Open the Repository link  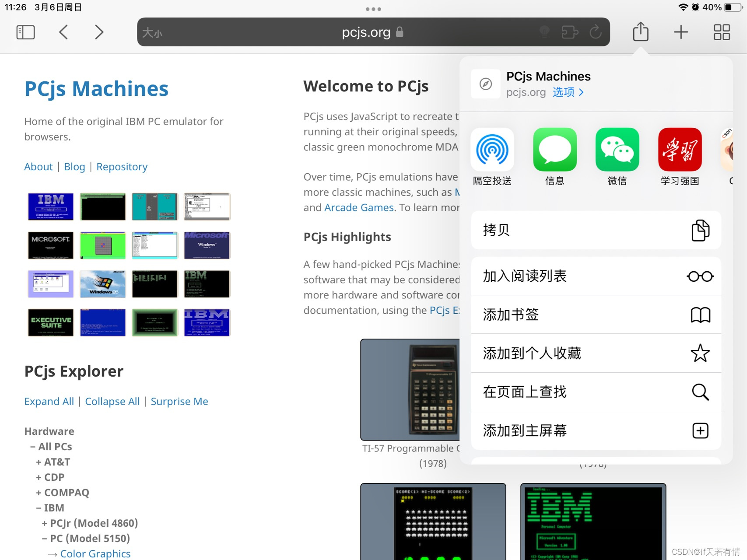[122, 167]
